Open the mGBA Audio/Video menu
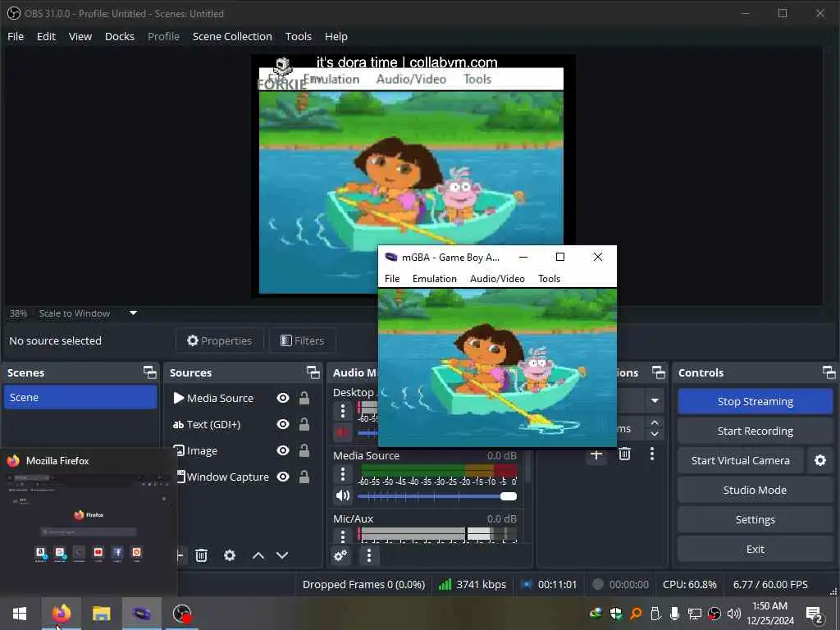Image resolution: width=840 pixels, height=630 pixels. click(x=497, y=279)
